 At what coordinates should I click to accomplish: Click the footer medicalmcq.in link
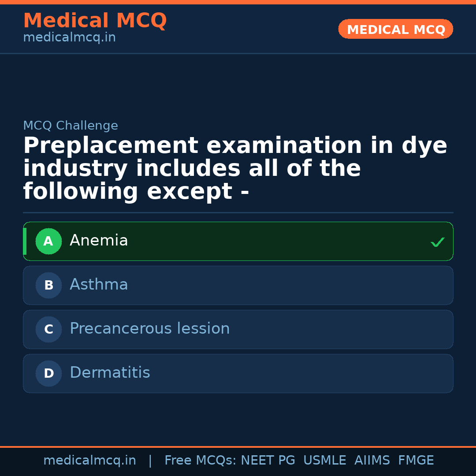tap(89, 460)
